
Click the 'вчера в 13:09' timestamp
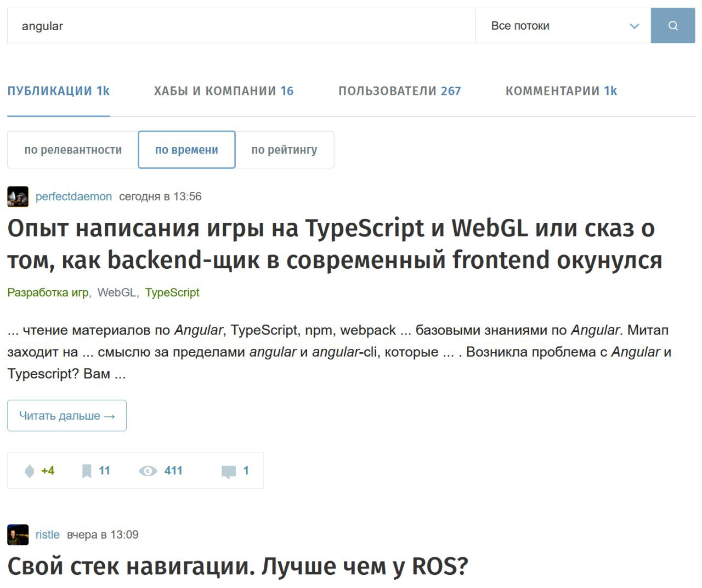click(103, 535)
